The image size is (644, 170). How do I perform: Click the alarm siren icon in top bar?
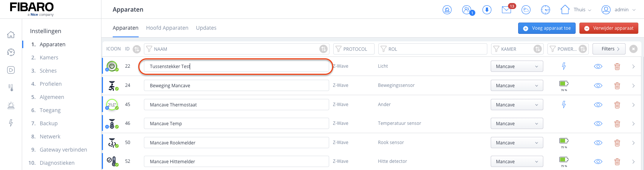coord(447,10)
